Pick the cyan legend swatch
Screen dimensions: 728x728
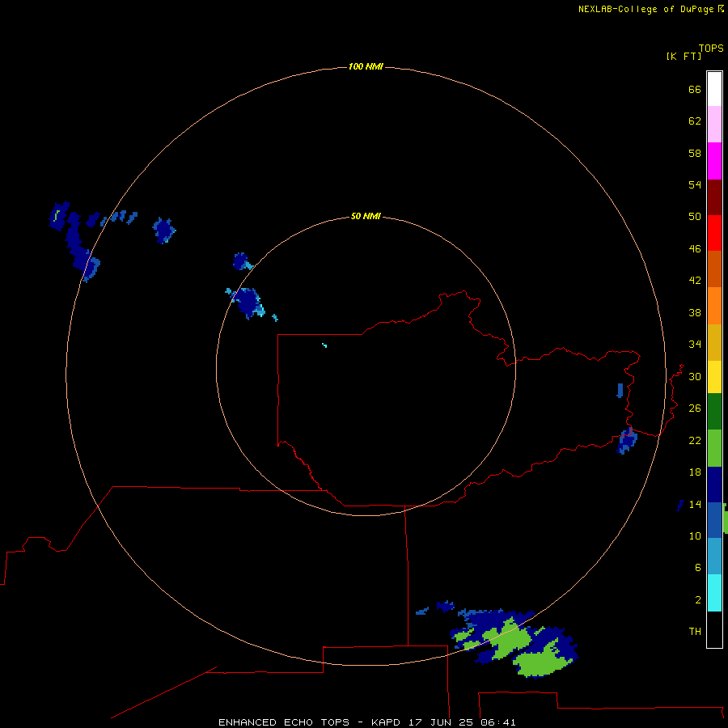coord(714,593)
